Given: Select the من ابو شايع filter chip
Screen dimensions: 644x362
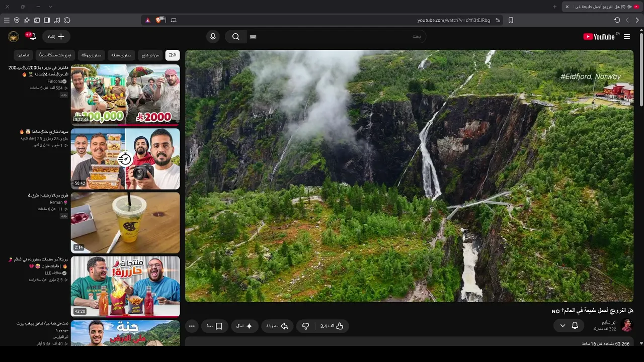Looking at the screenshot, I should (150, 55).
